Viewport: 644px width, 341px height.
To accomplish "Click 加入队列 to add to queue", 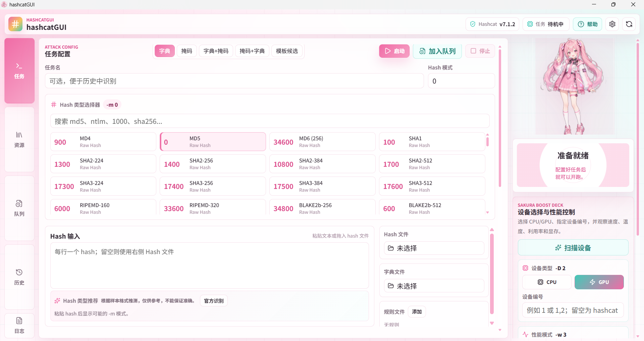I will [437, 51].
